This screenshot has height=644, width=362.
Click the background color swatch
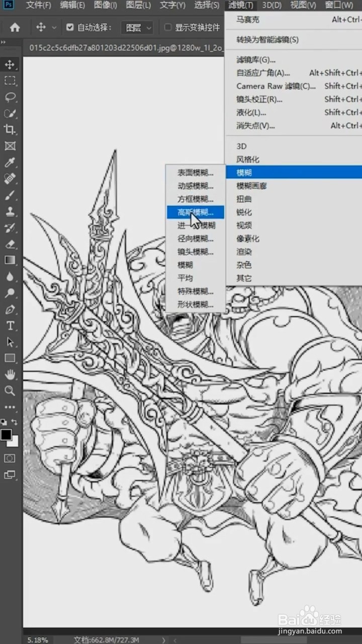click(14, 443)
